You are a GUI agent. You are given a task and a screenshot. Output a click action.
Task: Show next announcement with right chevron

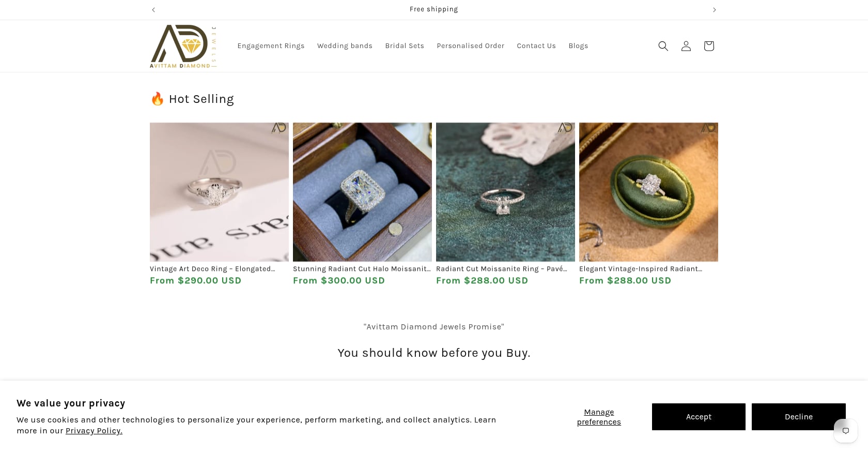point(715,10)
